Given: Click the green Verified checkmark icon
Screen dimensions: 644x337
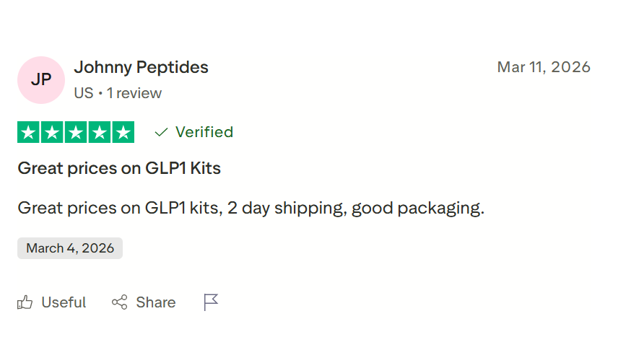Looking at the screenshot, I should point(162,132).
